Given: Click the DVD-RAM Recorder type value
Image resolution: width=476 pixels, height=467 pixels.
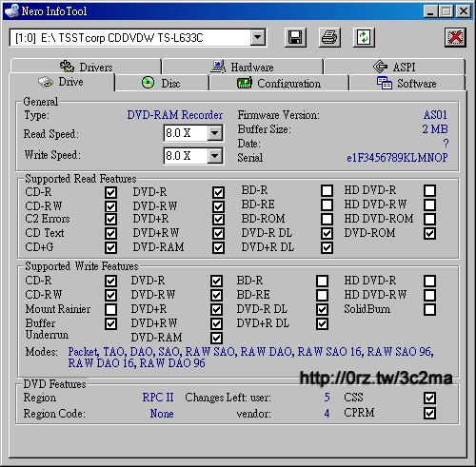Looking at the screenshot, I should tap(175, 115).
